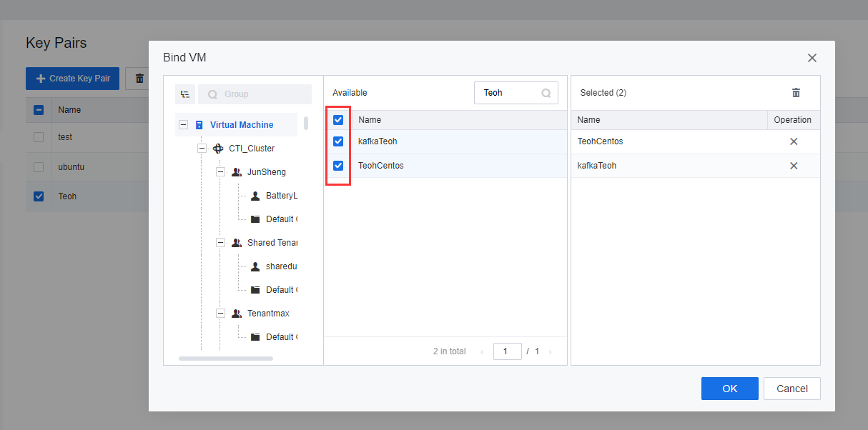The image size is (868, 430).
Task: Uncheck the select-all checkbox in Available
Action: tap(338, 120)
